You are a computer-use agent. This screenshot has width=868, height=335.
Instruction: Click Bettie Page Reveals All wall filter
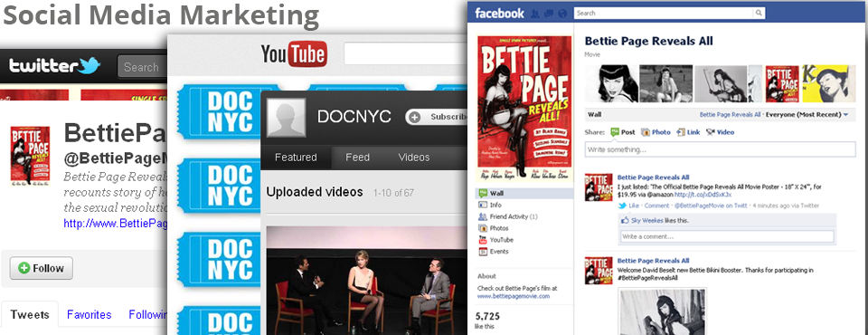coord(731,115)
